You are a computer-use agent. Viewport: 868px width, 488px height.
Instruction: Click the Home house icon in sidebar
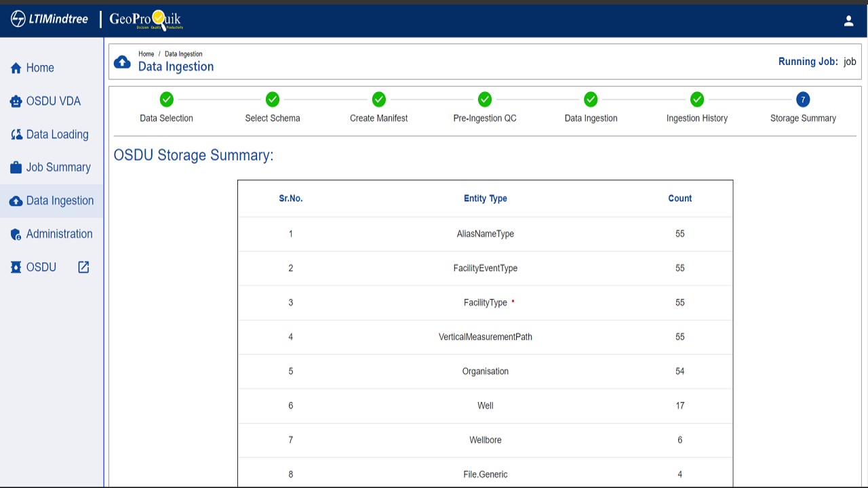[16, 68]
